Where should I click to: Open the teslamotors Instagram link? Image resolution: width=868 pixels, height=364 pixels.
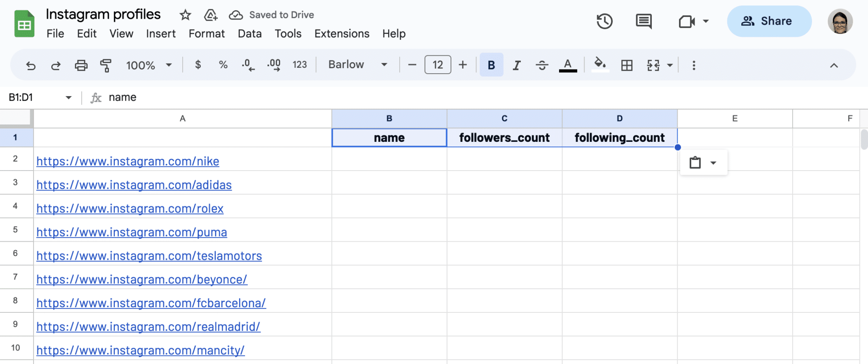pos(149,256)
